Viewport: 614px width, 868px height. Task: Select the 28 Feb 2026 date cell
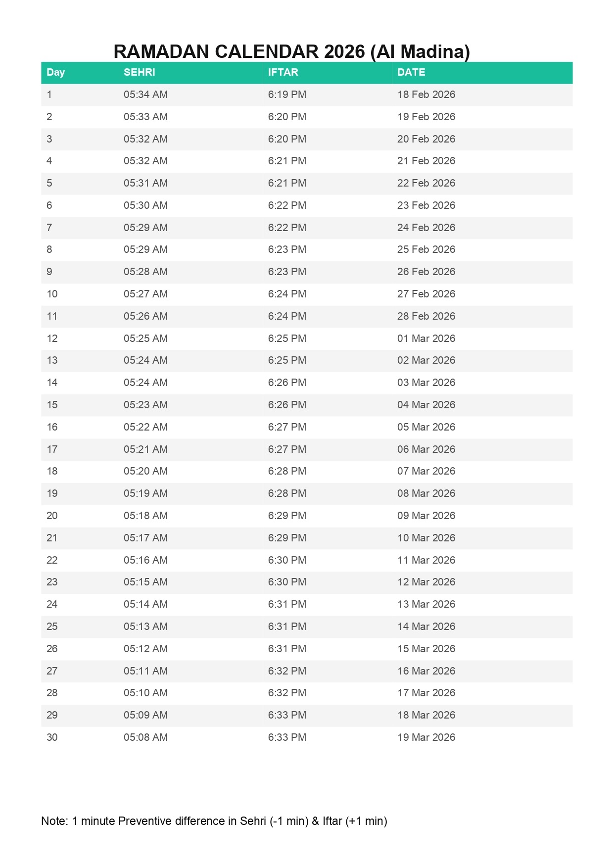pos(426,316)
